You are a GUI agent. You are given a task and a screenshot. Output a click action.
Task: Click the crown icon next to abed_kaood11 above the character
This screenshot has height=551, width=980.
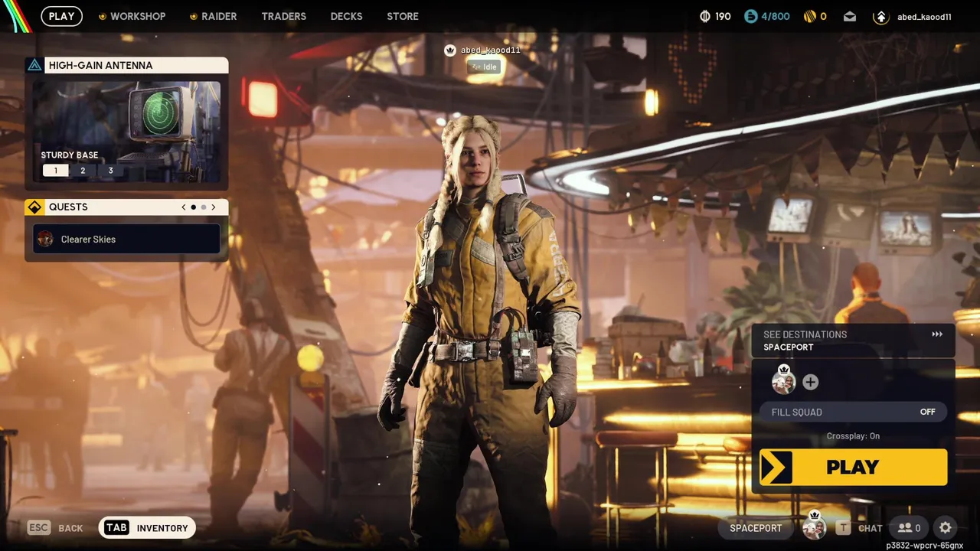450,51
